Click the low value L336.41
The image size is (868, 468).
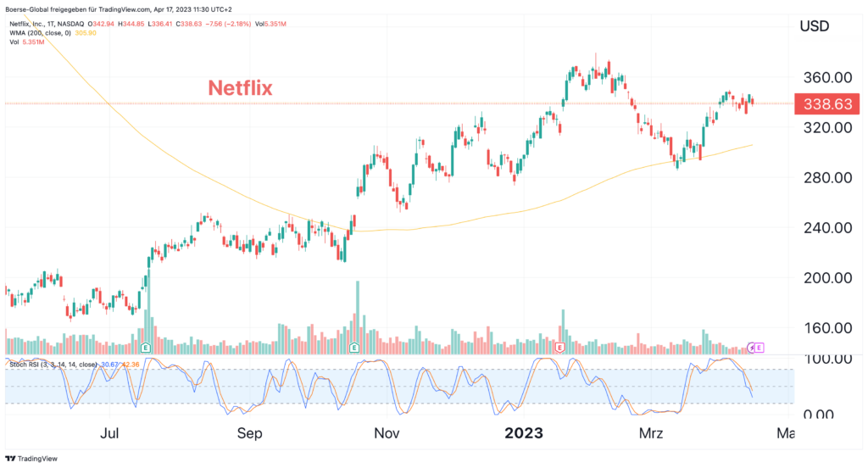coord(160,24)
